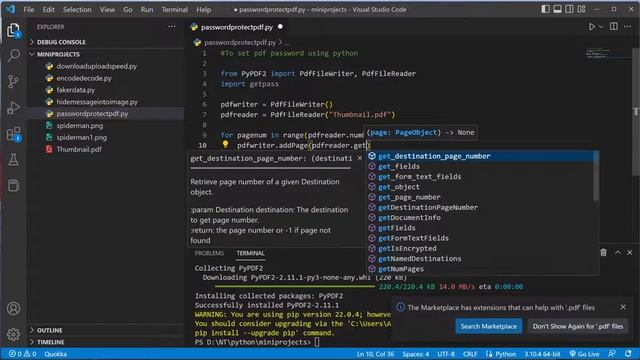Click the errors and warnings status indicator
The width and height of the screenshot is (640, 360).
coord(22,354)
